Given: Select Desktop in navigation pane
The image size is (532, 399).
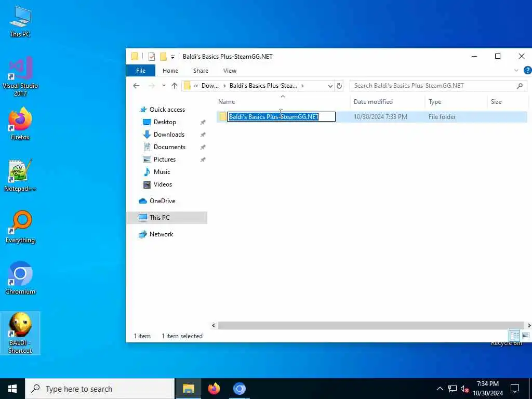Looking at the screenshot, I should [165, 122].
